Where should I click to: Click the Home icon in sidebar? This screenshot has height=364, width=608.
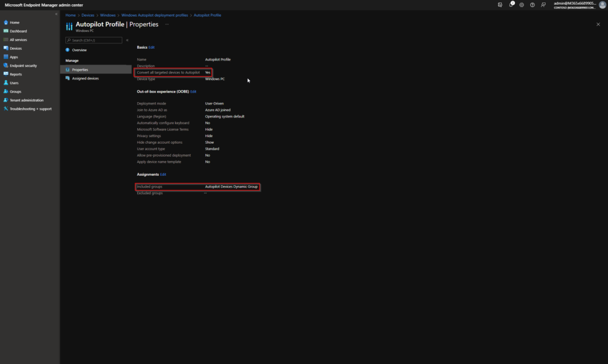6,23
